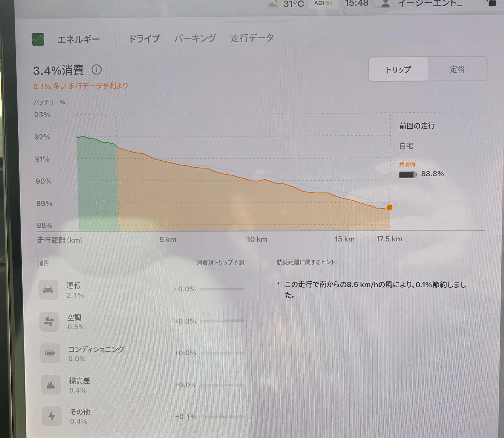Switch to the ドライブ tab
This screenshot has height=438, width=504.
click(144, 39)
